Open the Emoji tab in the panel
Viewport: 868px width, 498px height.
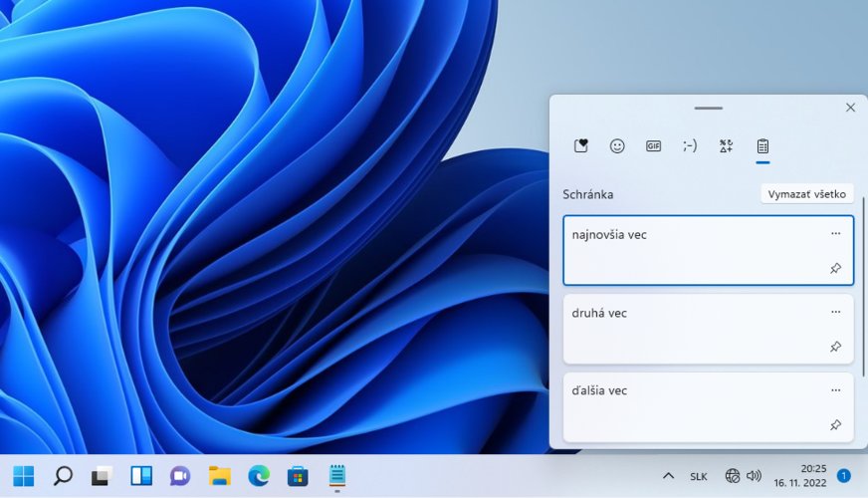pos(617,146)
